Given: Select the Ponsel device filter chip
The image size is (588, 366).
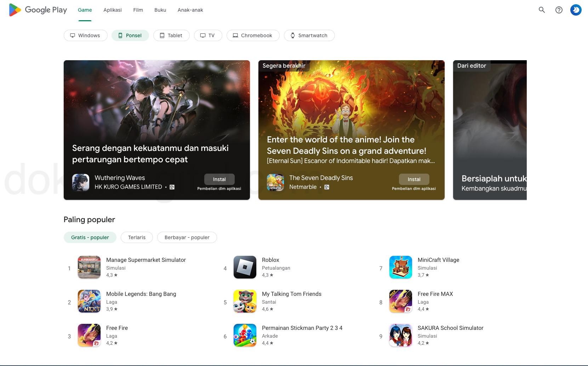Looking at the screenshot, I should pyautogui.click(x=130, y=35).
